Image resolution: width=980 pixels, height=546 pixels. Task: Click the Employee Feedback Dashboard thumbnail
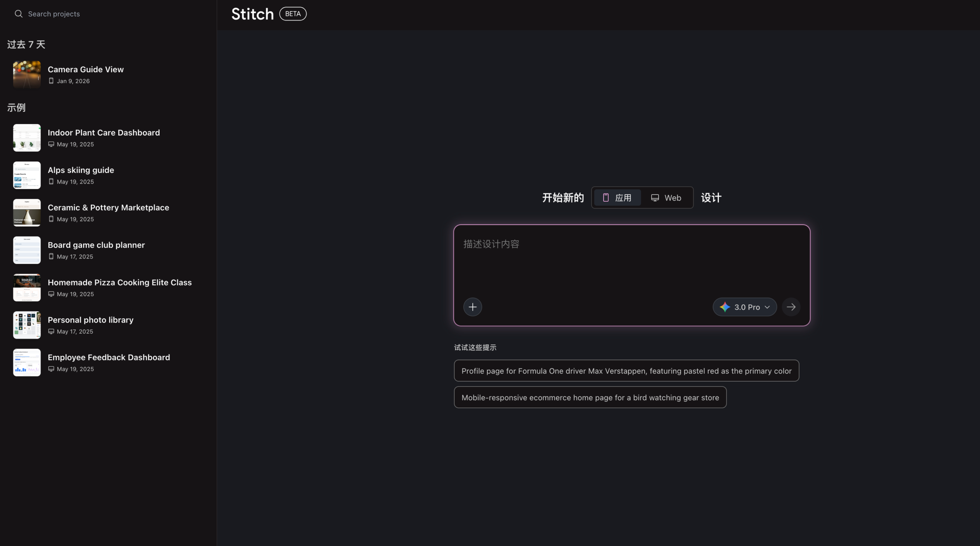coord(26,362)
